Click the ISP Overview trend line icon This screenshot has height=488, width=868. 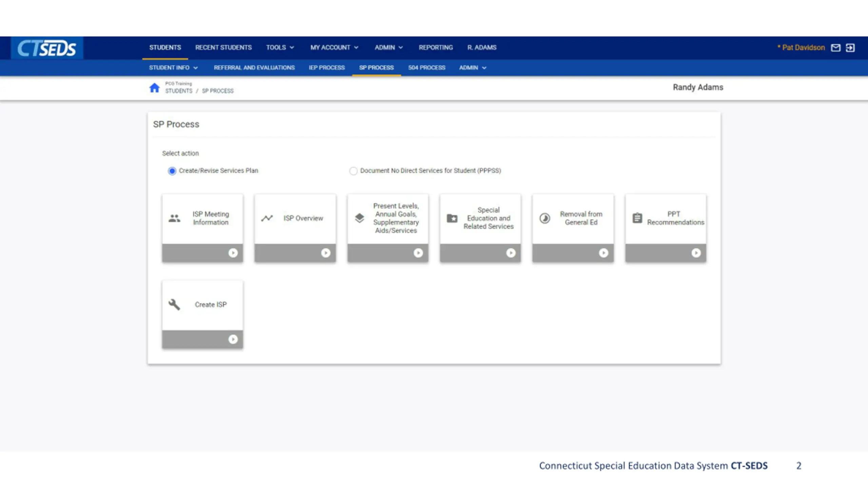pyautogui.click(x=267, y=218)
